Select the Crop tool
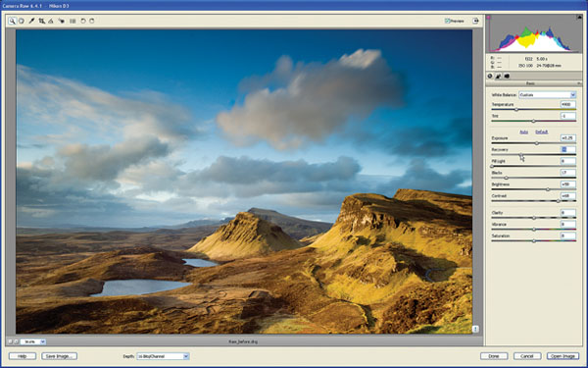Viewport: 588px width, 368px height. click(41, 21)
